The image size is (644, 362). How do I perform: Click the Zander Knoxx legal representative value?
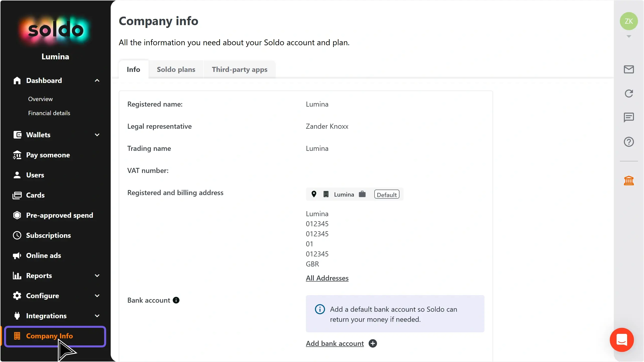(x=327, y=126)
